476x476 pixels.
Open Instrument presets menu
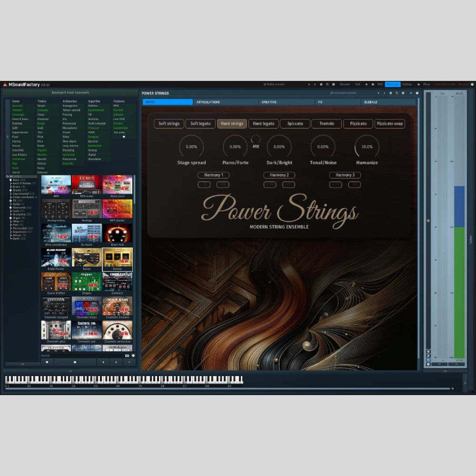coord(343,93)
